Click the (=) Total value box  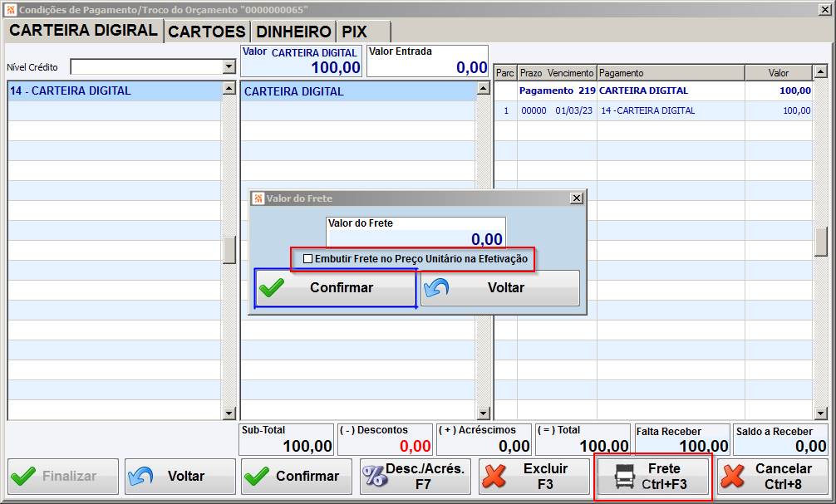tap(583, 439)
